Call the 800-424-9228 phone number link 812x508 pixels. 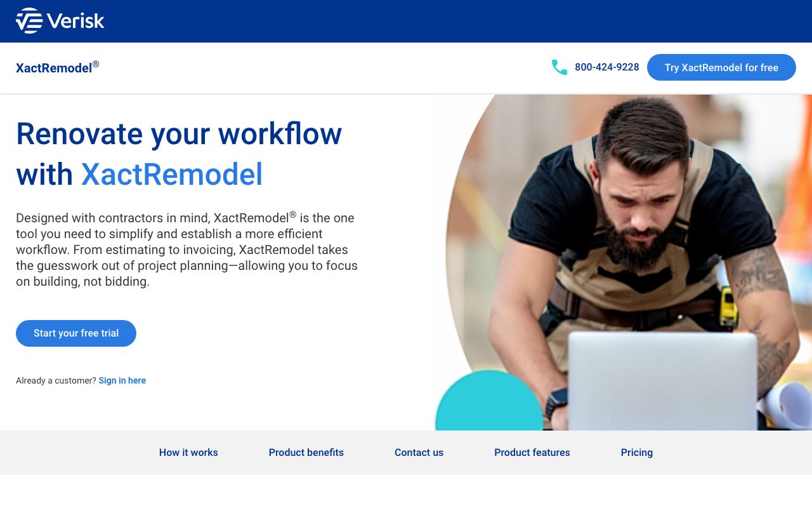606,67
